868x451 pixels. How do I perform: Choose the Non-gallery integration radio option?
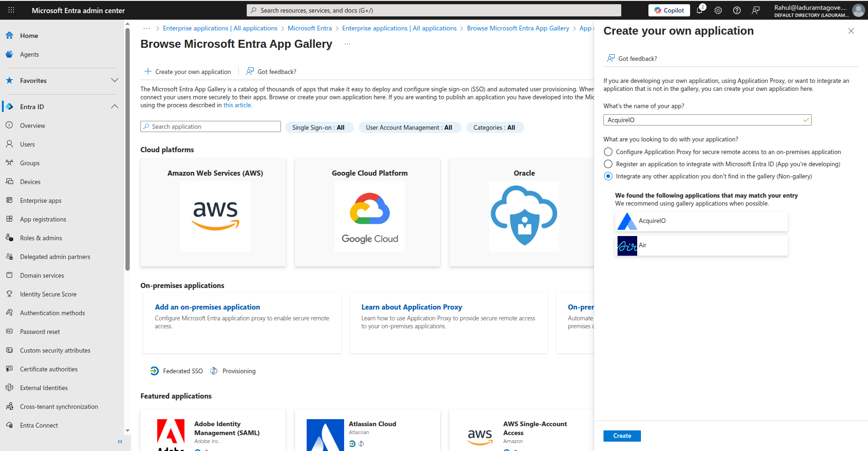tap(608, 177)
